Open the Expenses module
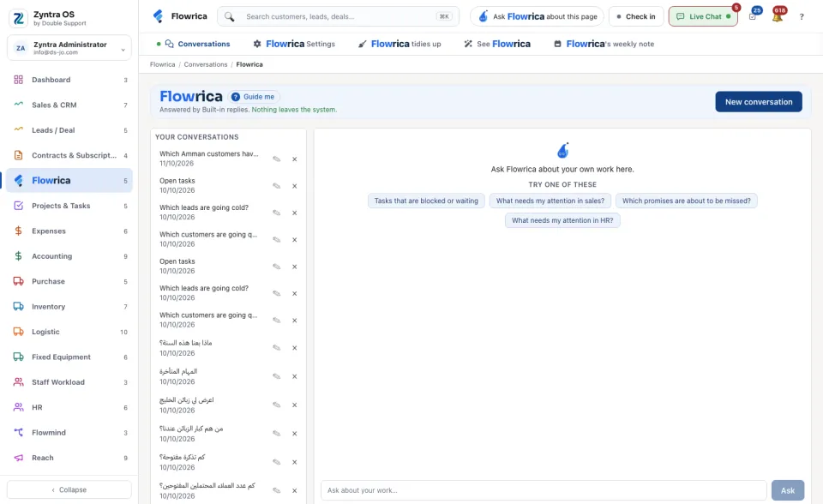 point(69,231)
